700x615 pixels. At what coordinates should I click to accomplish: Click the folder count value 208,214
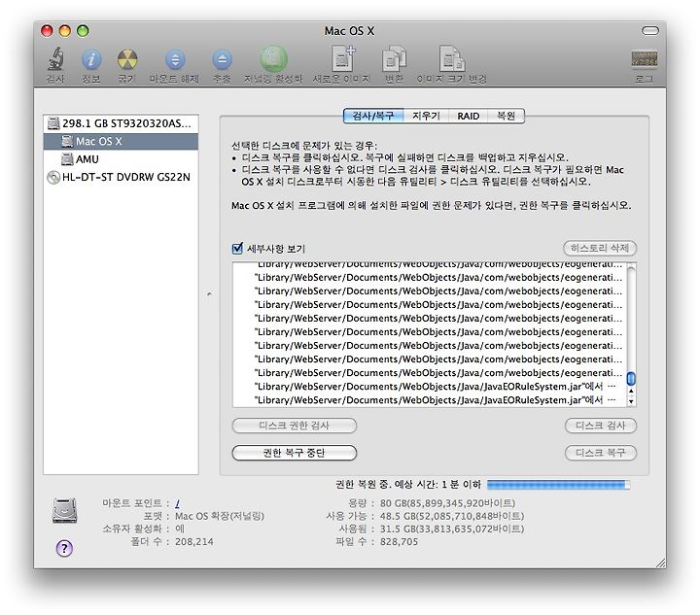(x=193, y=542)
